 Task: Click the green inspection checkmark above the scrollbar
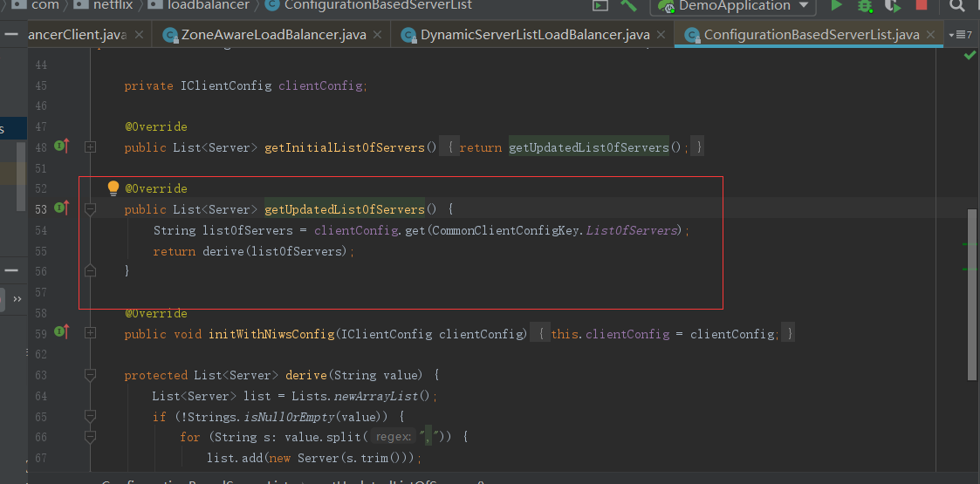pos(970,56)
